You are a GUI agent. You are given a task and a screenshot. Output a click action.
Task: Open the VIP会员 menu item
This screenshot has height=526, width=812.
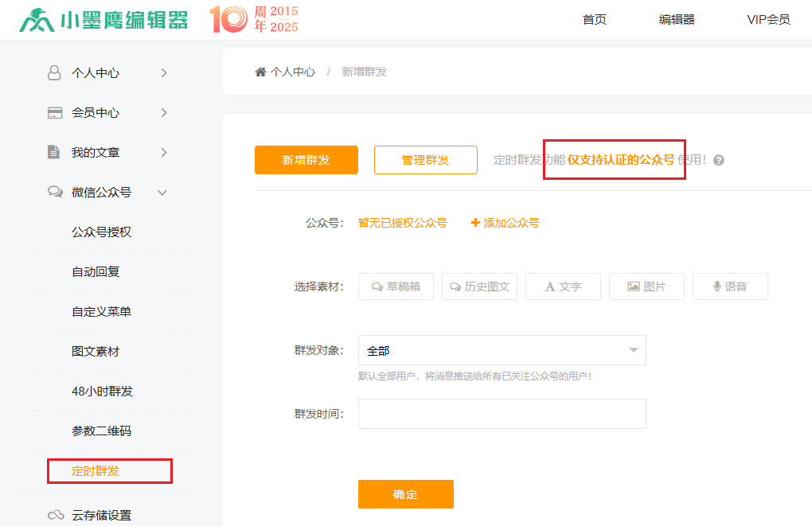[x=768, y=20]
